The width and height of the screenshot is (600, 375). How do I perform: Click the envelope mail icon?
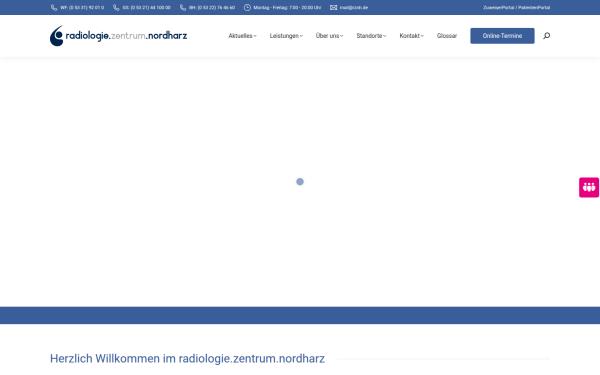(x=333, y=8)
